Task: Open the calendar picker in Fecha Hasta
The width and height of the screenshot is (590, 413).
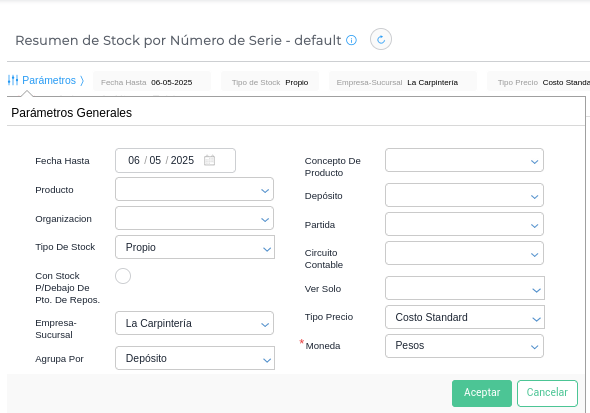Action: (209, 161)
